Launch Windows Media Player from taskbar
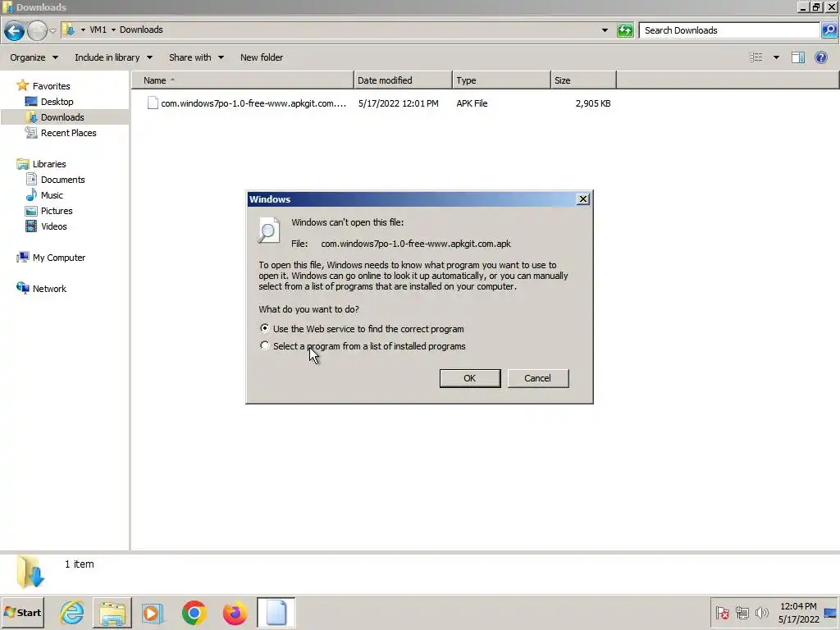The image size is (840, 630). coord(152,613)
